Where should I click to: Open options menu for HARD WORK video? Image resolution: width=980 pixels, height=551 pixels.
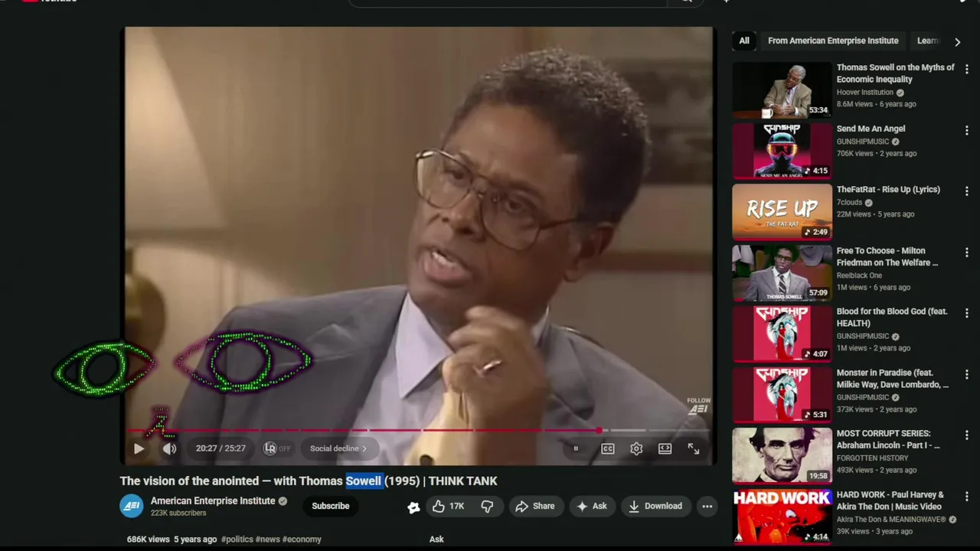(966, 496)
